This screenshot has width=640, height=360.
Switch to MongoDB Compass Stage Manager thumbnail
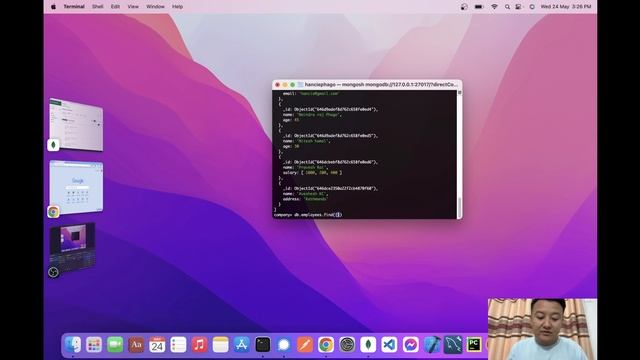click(x=76, y=124)
